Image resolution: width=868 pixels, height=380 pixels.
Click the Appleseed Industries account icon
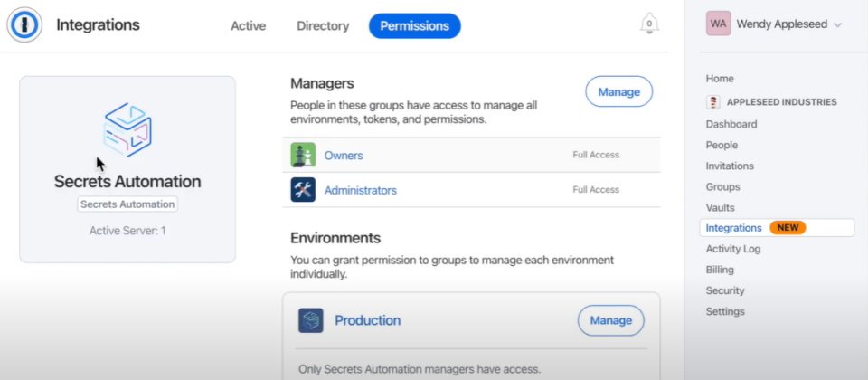point(713,102)
